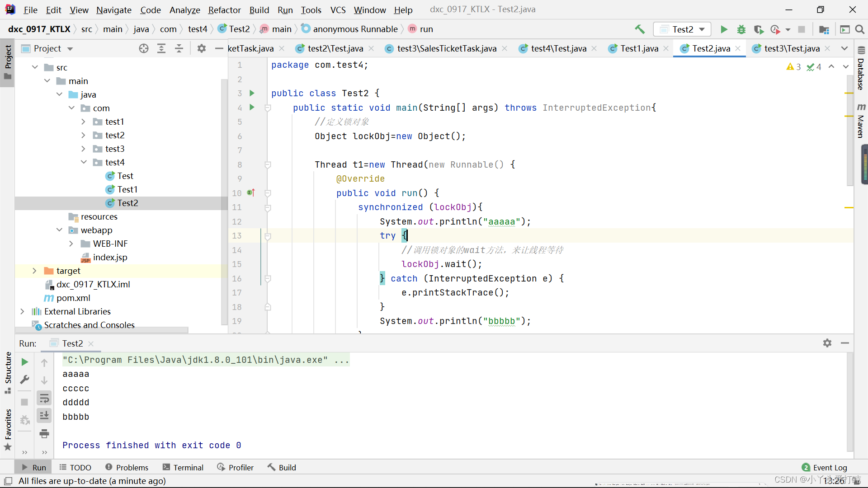Expand the target folder
This screenshot has width=868, height=488.
(x=34, y=271)
